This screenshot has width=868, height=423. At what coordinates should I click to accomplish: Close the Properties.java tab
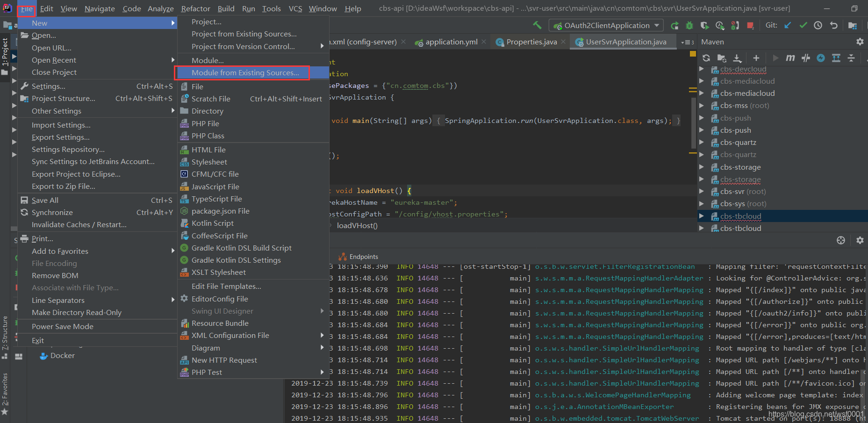563,42
